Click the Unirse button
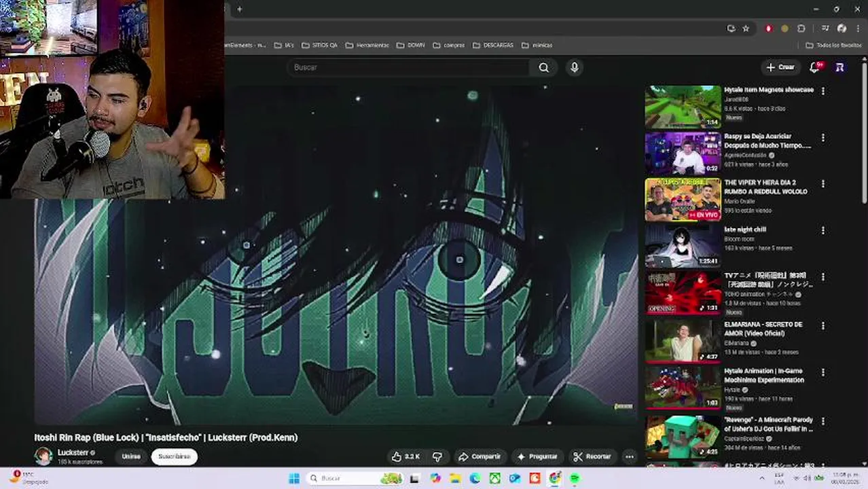Viewport: 868px width, 489px height. (131, 456)
